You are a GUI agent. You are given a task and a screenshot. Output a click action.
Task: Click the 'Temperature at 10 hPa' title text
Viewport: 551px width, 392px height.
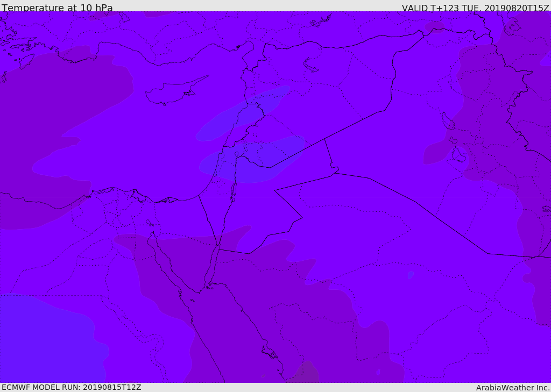[57, 8]
